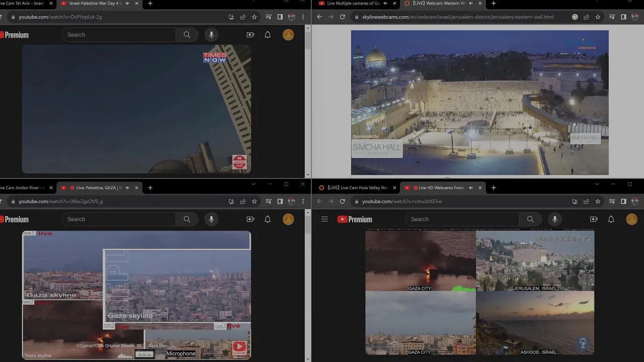644x362 pixels.
Task: Open YouTube hamburger guide menu in bottom-right window
Action: point(325,219)
